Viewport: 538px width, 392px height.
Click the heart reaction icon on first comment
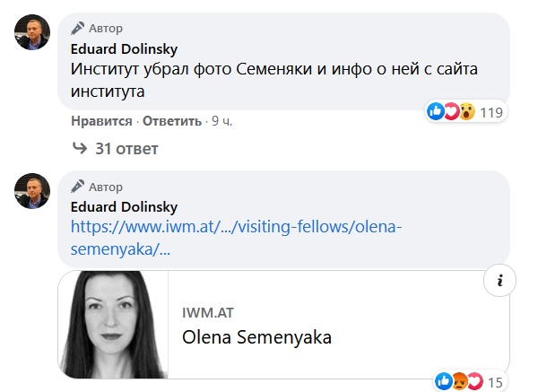[x=451, y=111]
